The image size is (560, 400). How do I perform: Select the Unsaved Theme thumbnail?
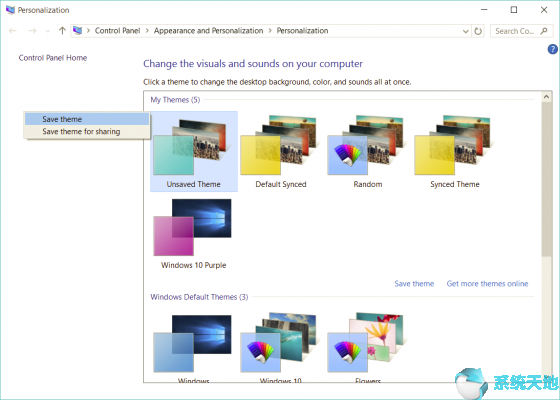(194, 151)
